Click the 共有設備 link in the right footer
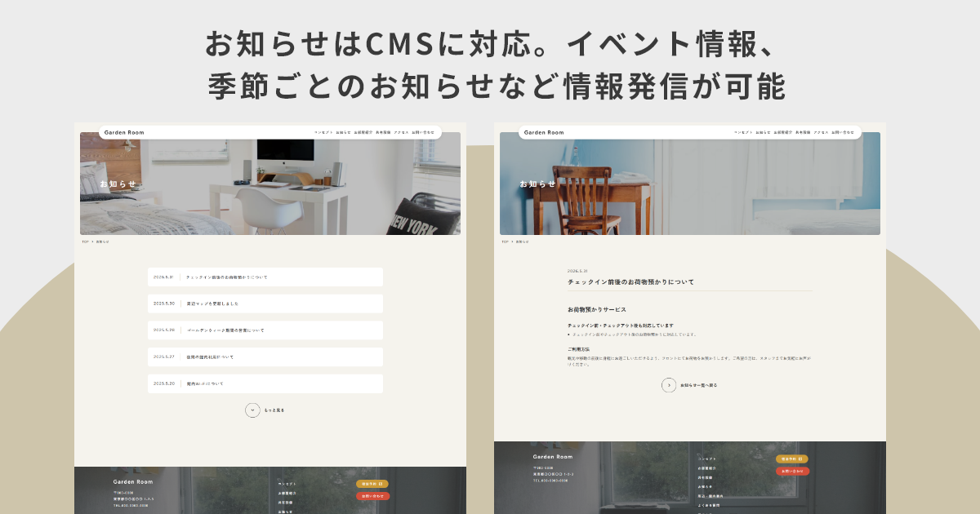The width and height of the screenshot is (980, 514). click(x=706, y=477)
